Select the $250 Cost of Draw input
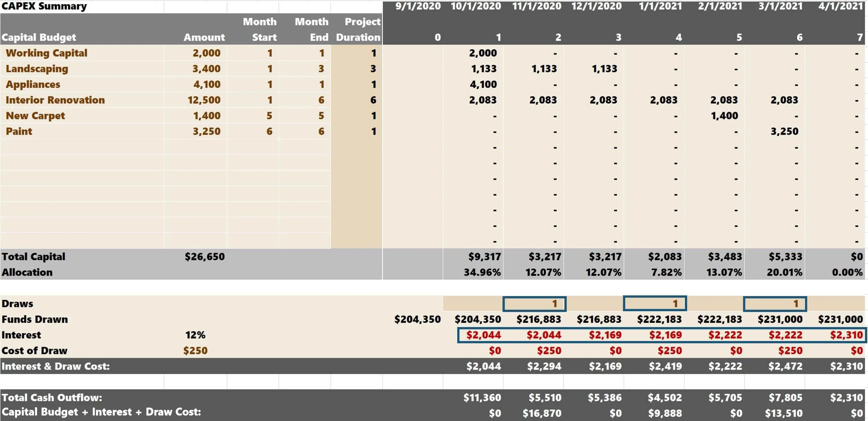This screenshot has height=421, width=868. point(195,351)
